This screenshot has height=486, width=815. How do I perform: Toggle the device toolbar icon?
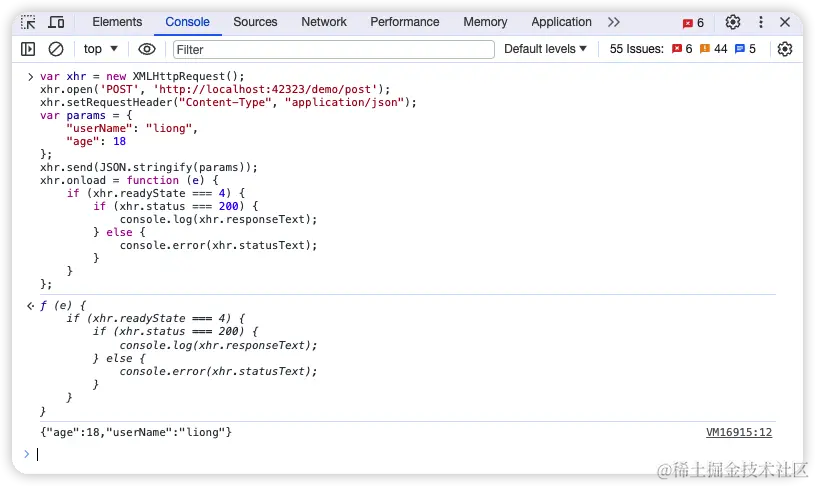pos(56,22)
